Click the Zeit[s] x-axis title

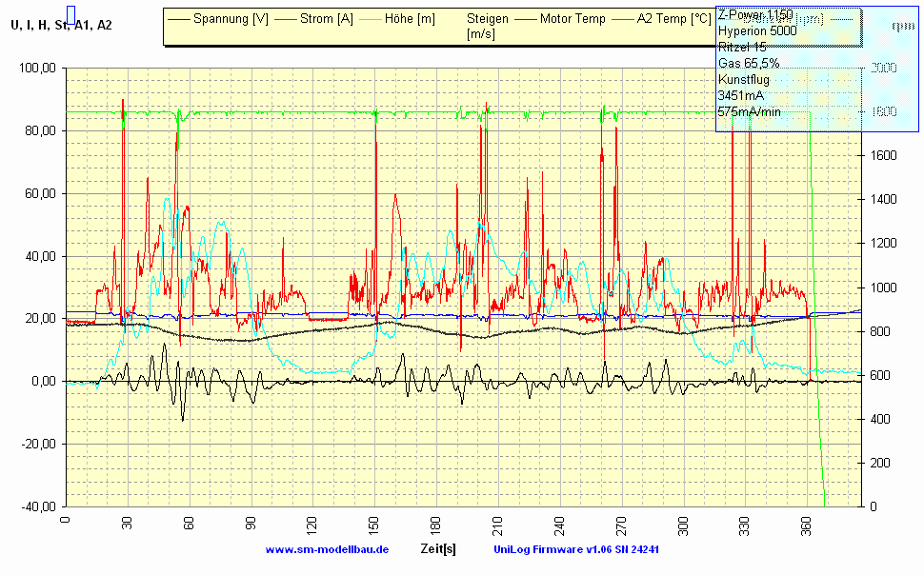point(437,549)
